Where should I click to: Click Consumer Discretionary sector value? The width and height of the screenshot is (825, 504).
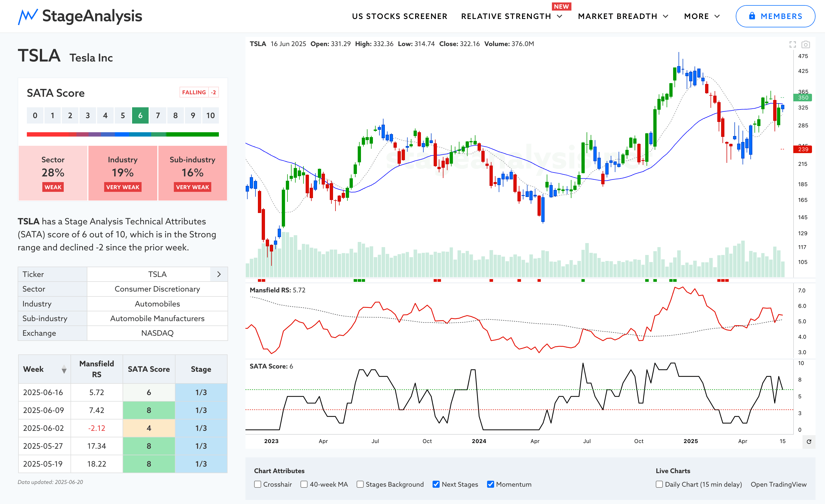[157, 289]
